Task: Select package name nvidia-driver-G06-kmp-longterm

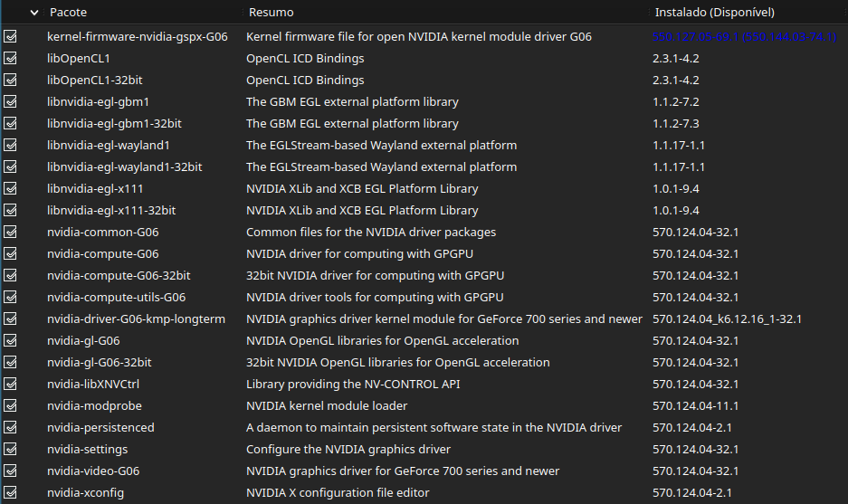Action: [136, 319]
